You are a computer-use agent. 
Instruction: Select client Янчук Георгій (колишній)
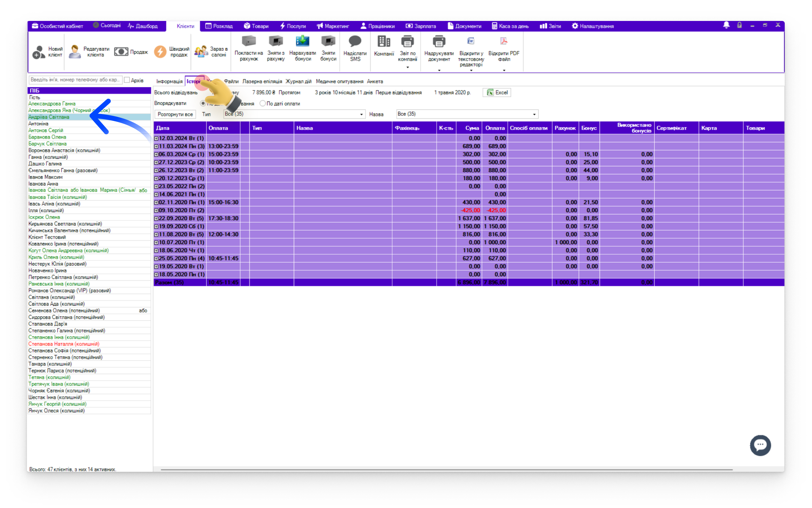pyautogui.click(x=89, y=404)
